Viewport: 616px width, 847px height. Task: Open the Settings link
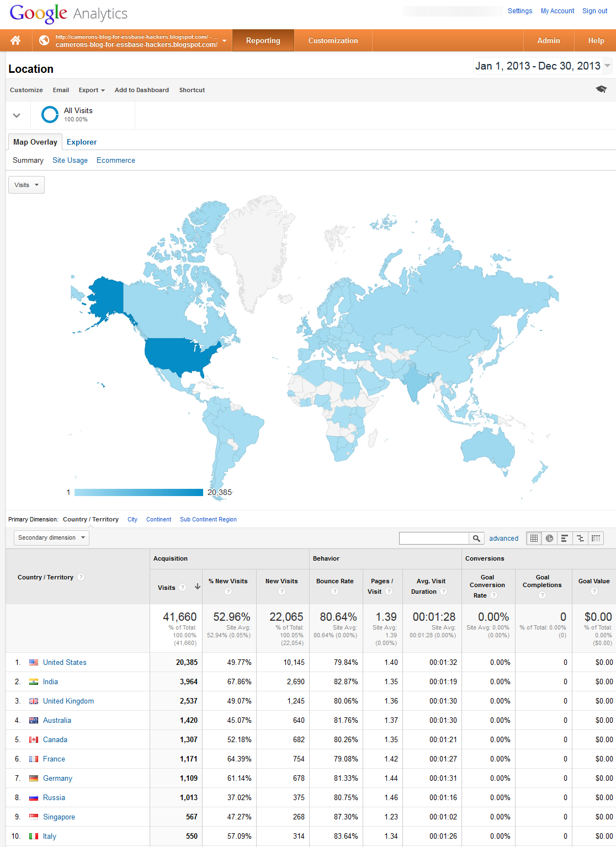(520, 10)
